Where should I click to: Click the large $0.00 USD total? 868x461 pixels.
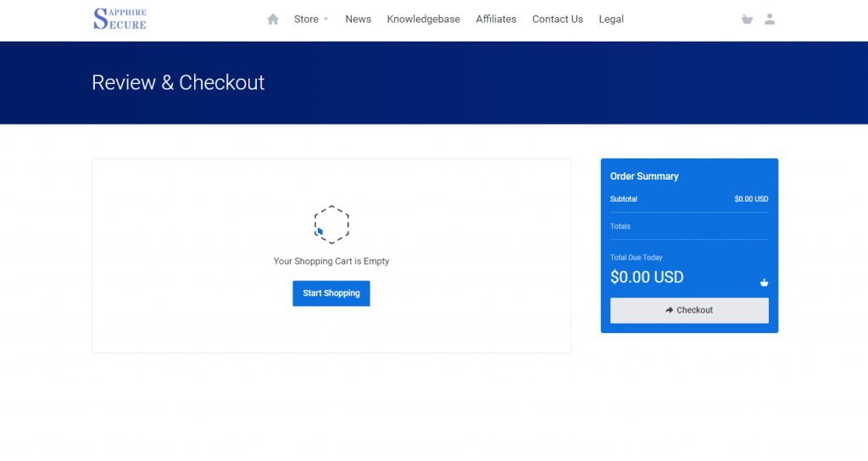[647, 277]
